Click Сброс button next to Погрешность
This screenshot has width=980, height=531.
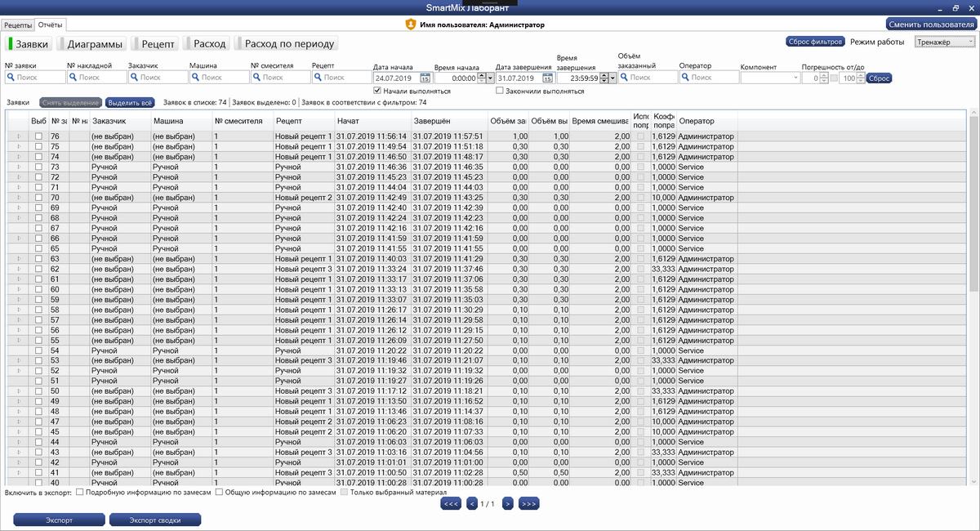click(x=879, y=78)
